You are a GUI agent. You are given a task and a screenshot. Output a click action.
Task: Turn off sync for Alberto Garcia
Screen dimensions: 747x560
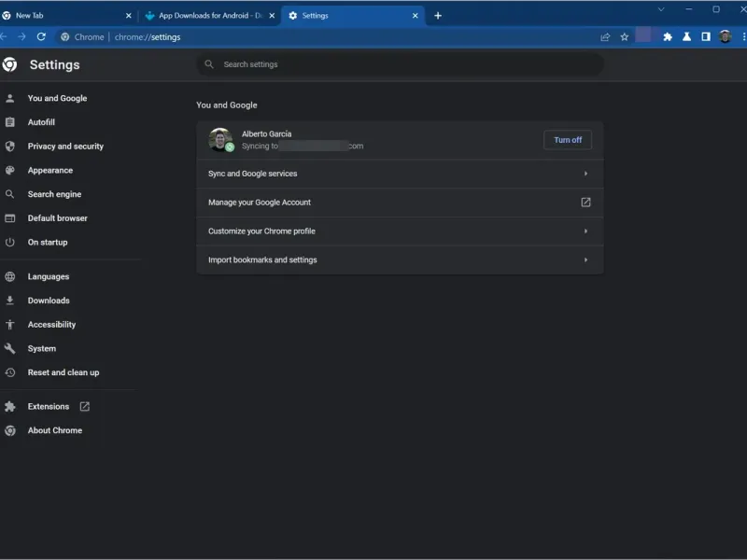[x=568, y=140]
